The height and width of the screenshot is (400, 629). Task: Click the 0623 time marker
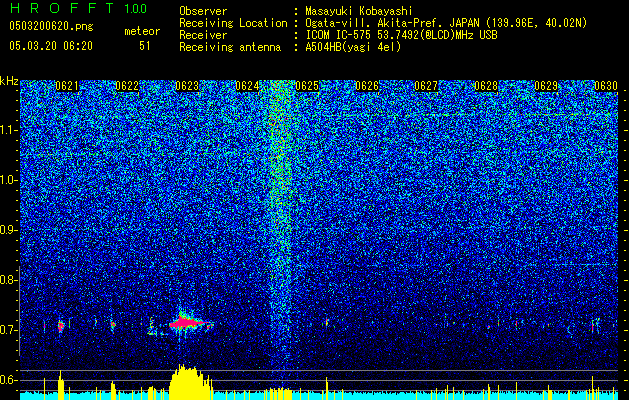[187, 86]
